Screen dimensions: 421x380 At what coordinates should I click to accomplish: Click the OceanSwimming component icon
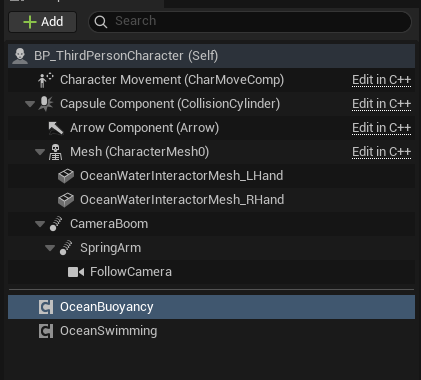pyautogui.click(x=46, y=331)
